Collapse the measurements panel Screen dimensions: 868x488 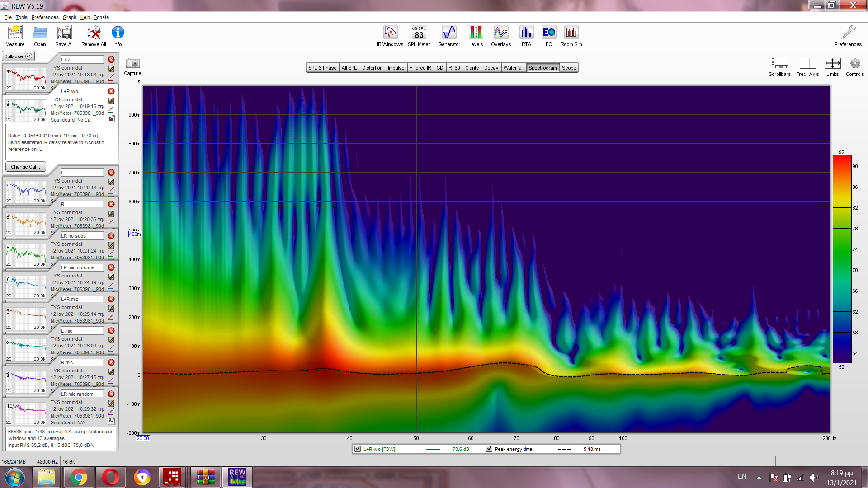pos(18,56)
